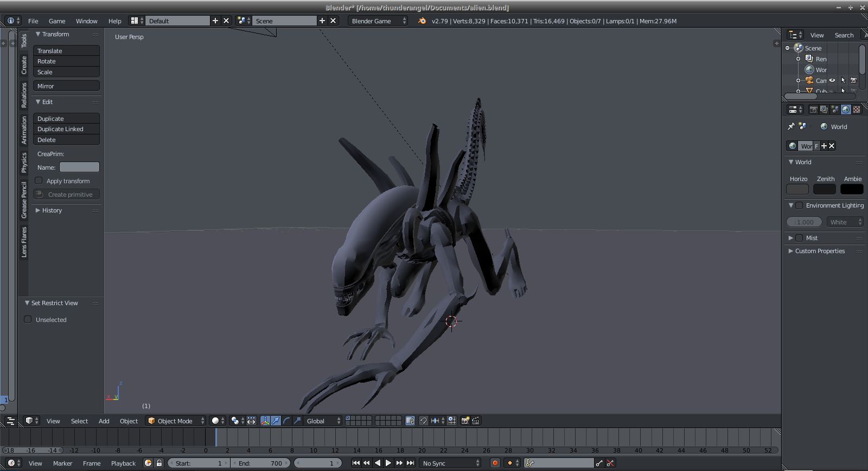Image resolution: width=868 pixels, height=471 pixels.
Task: Switch to the Physics tab
Action: pyautogui.click(x=24, y=162)
